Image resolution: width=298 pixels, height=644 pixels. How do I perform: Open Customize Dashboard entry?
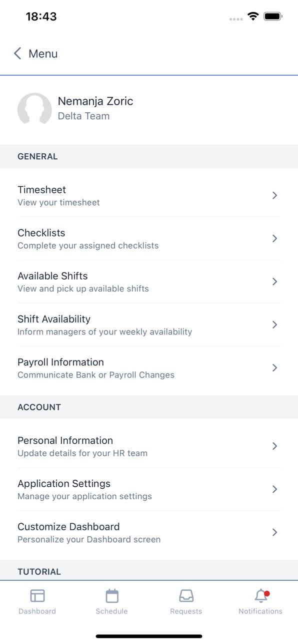149,533
